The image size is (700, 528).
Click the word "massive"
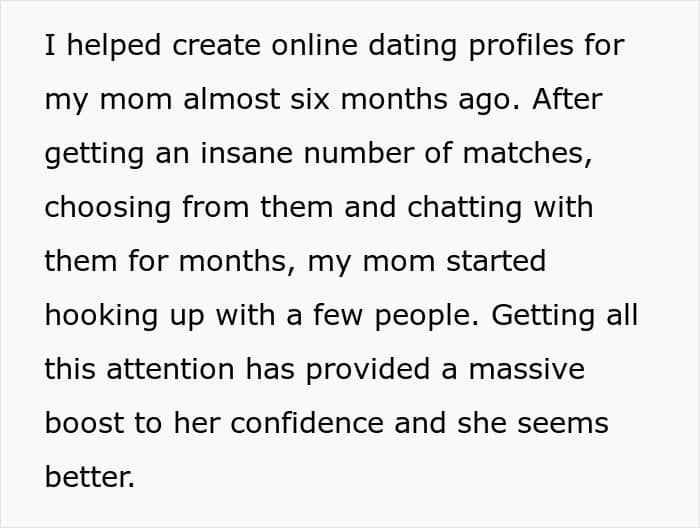point(526,370)
